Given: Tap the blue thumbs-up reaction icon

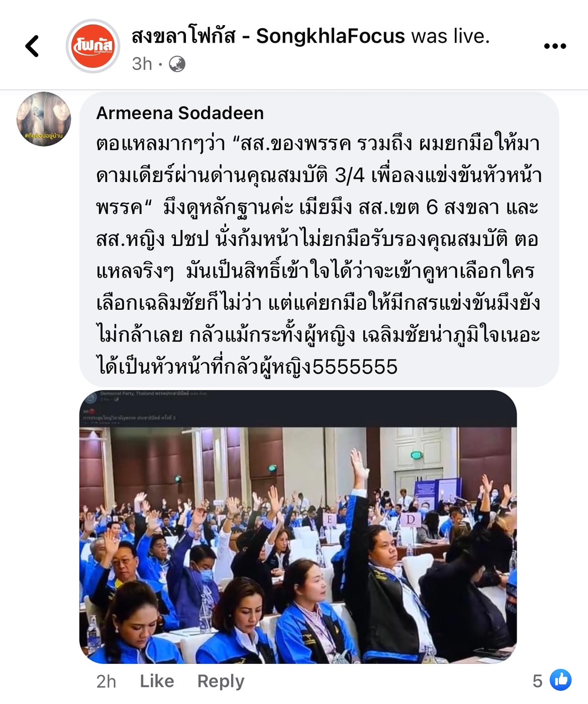Looking at the screenshot, I should click(561, 680).
